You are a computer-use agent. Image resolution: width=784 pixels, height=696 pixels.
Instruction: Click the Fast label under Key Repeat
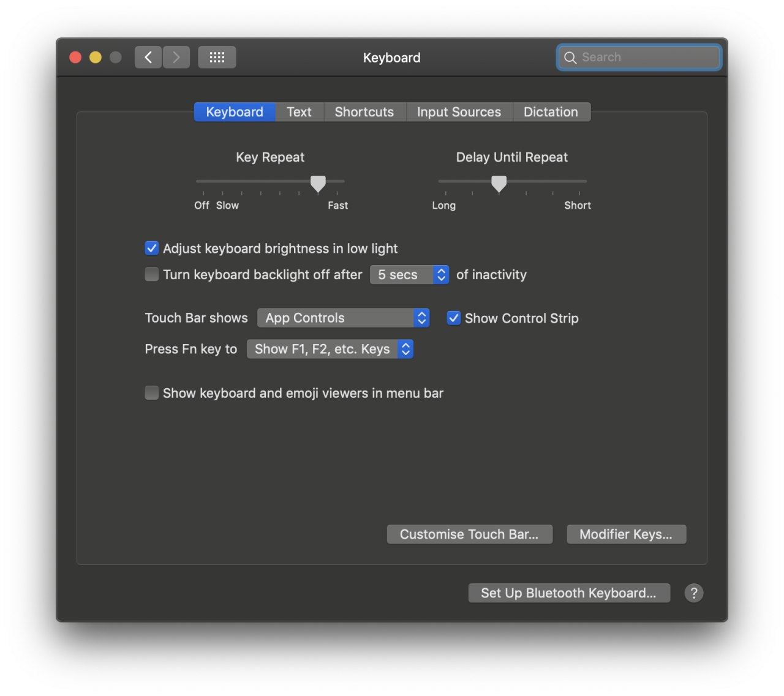point(337,206)
